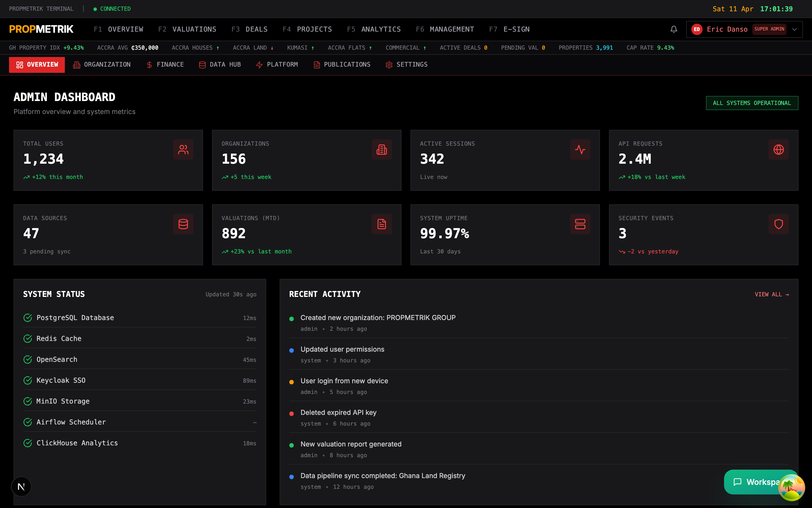Expand the Eric Danso user menu chevron
The width and height of the screenshot is (812, 508).
(x=795, y=29)
